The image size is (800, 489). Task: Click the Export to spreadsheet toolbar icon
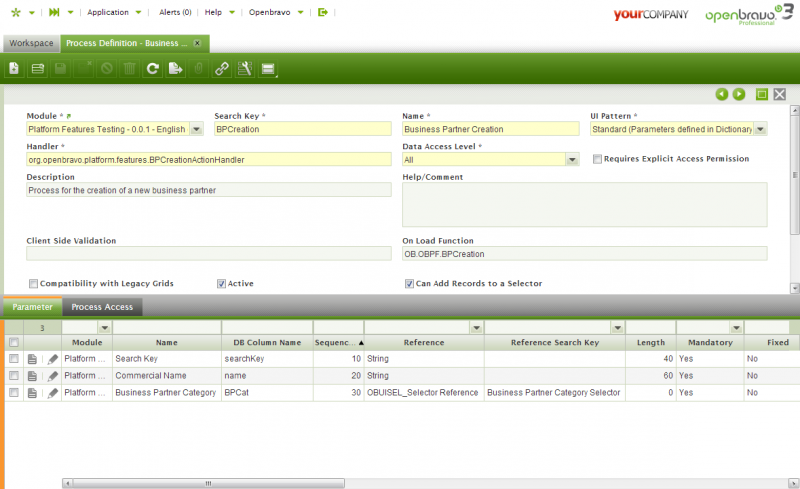175,69
